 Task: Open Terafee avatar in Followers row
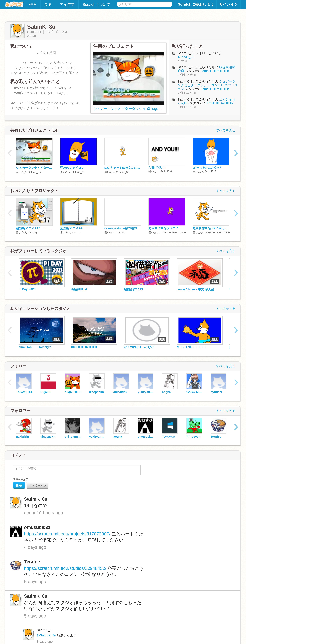218,426
